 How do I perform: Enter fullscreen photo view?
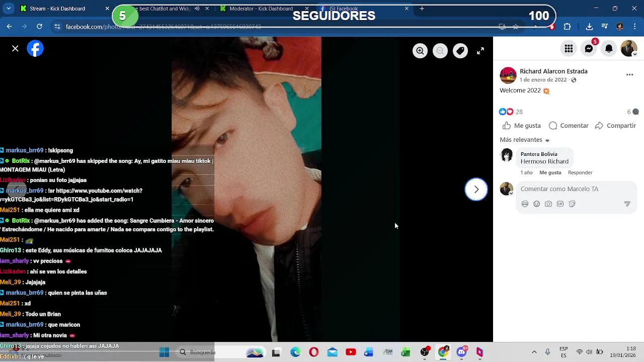[480, 51]
